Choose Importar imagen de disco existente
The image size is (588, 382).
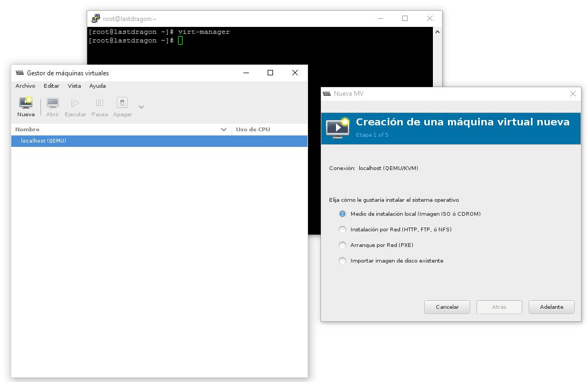(x=342, y=261)
